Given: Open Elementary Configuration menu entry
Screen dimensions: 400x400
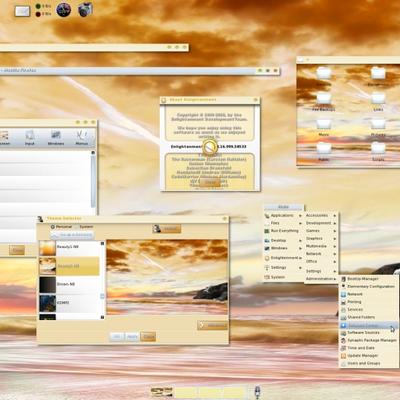Looking at the screenshot, I should (x=369, y=286).
